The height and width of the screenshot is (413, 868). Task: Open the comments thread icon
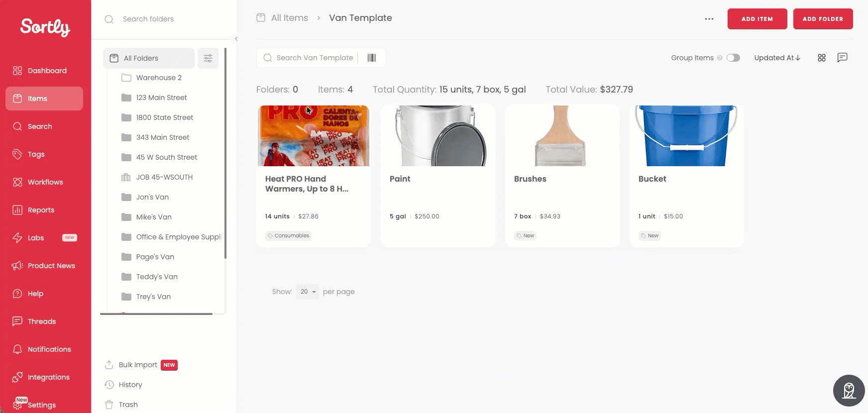(842, 58)
